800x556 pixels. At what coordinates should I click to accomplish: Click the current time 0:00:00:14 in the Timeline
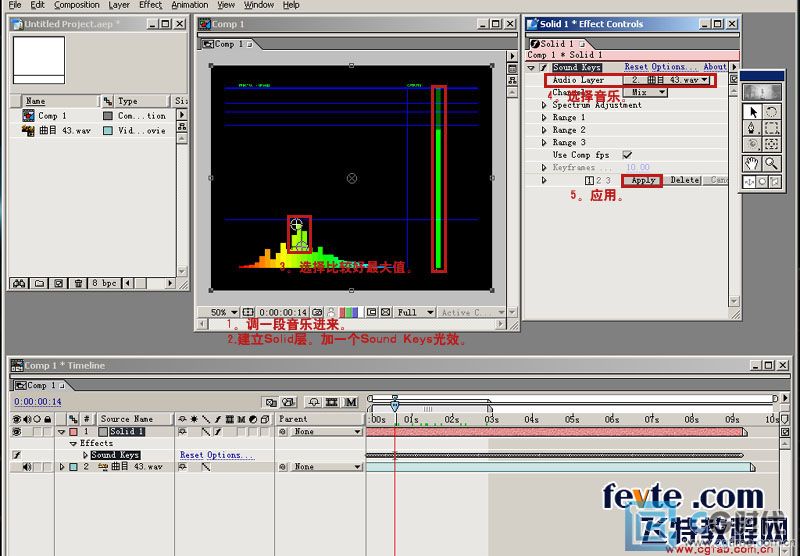coord(38,402)
